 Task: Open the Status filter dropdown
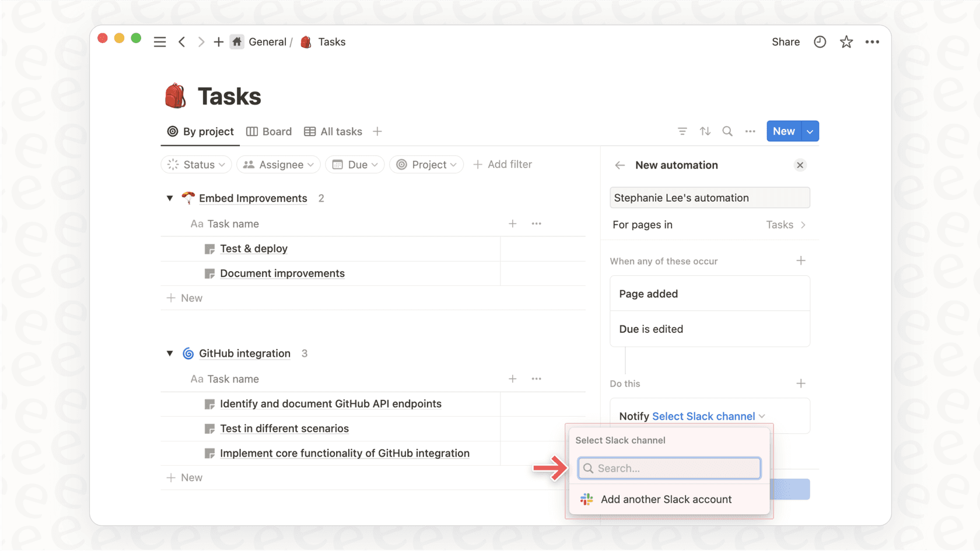196,164
